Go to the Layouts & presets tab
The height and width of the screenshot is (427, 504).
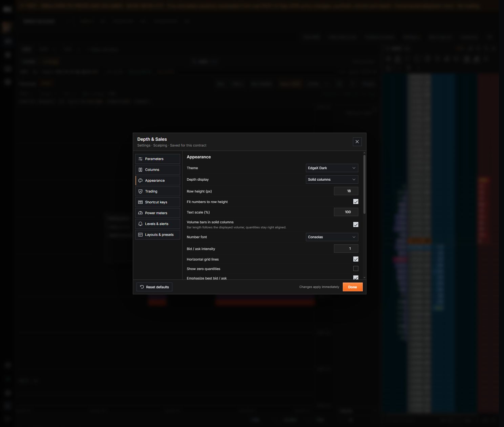tap(157, 235)
